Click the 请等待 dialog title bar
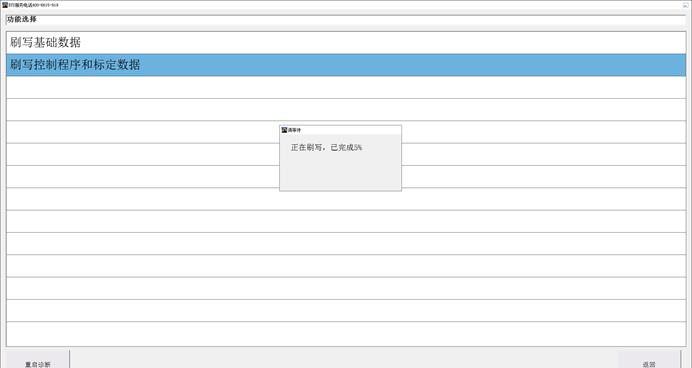The width and height of the screenshot is (692, 368). 340,130
